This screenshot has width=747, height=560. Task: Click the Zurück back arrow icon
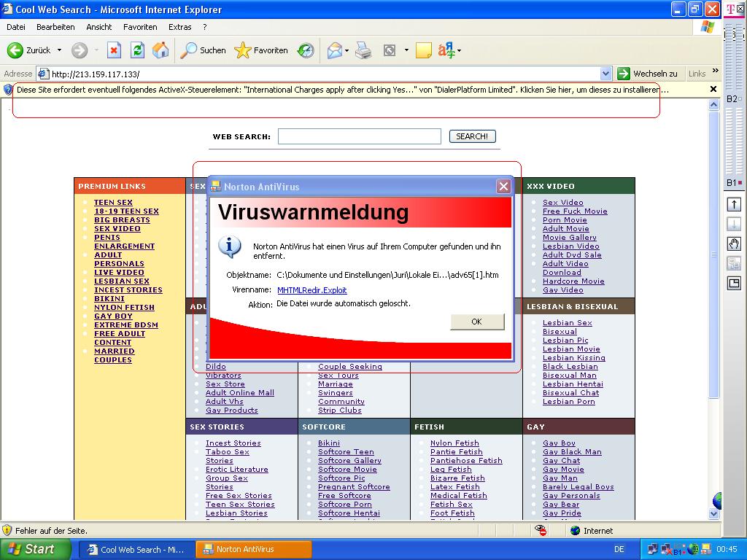(15, 50)
